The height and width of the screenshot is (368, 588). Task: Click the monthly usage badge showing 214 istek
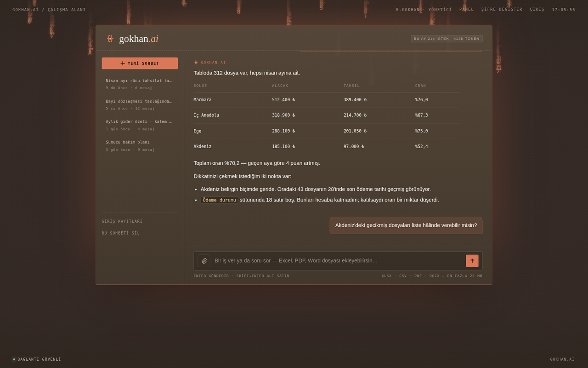pos(447,39)
